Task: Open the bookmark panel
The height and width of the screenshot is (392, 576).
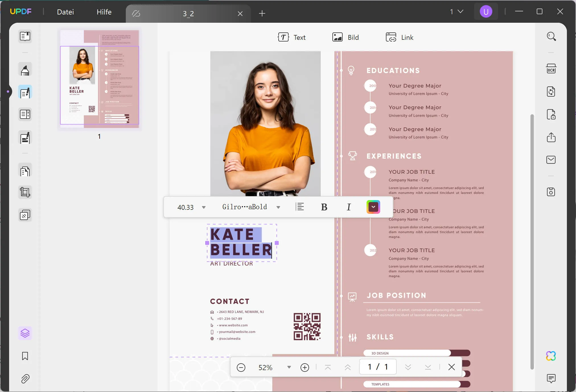Action: pyautogui.click(x=25, y=356)
